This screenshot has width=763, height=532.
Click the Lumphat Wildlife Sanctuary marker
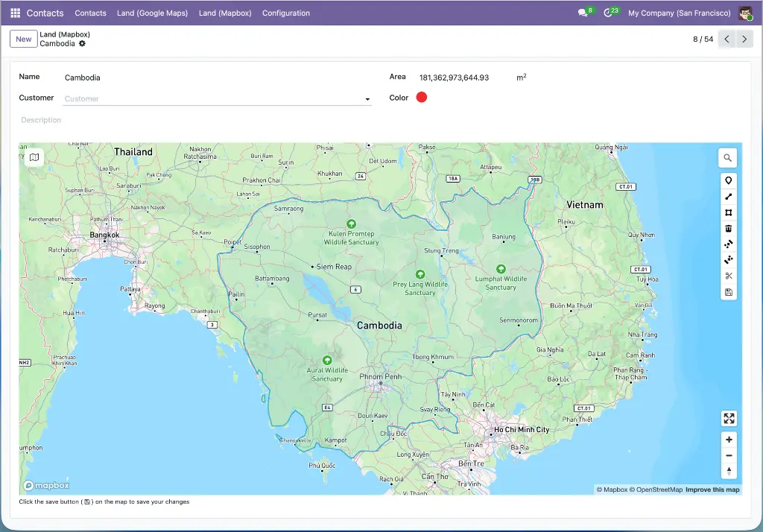pos(501,269)
